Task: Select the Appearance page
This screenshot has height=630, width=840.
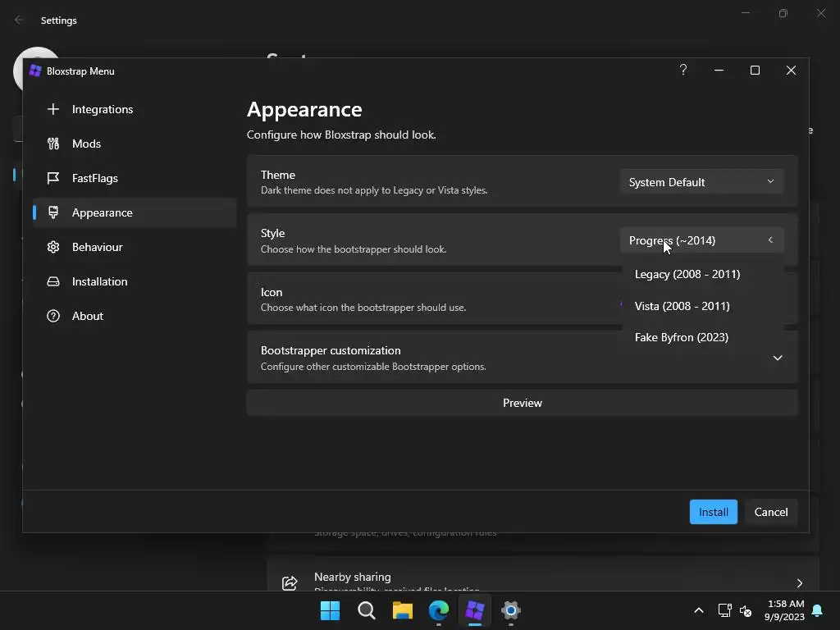Action: coord(134,212)
